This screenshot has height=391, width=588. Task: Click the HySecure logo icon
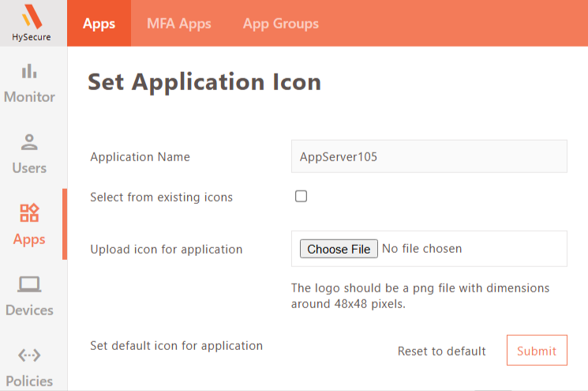coord(32,17)
